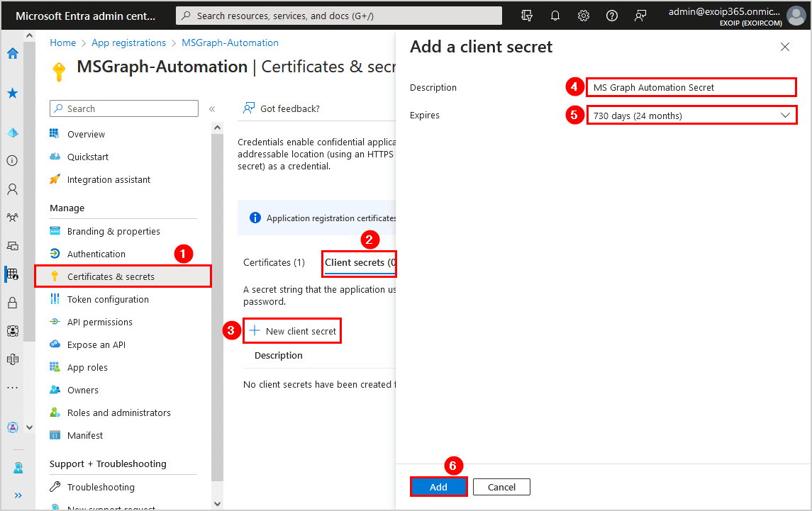Open Users person icon in left rail

[13, 189]
